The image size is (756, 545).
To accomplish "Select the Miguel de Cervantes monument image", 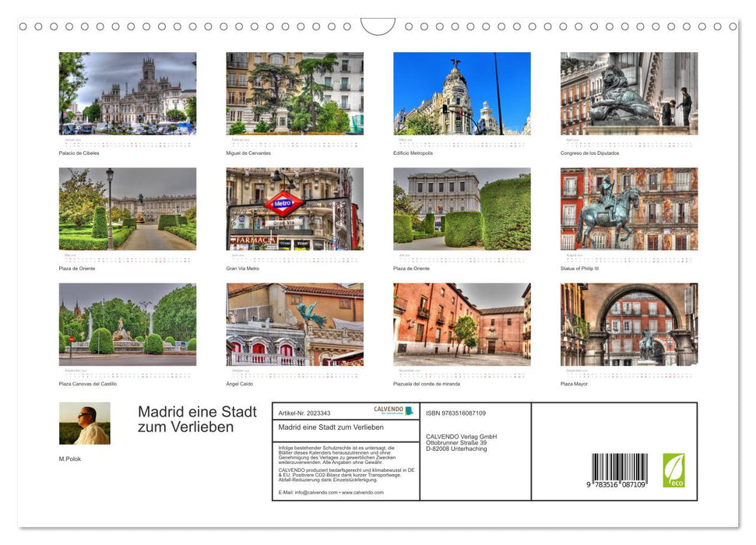I will (294, 93).
